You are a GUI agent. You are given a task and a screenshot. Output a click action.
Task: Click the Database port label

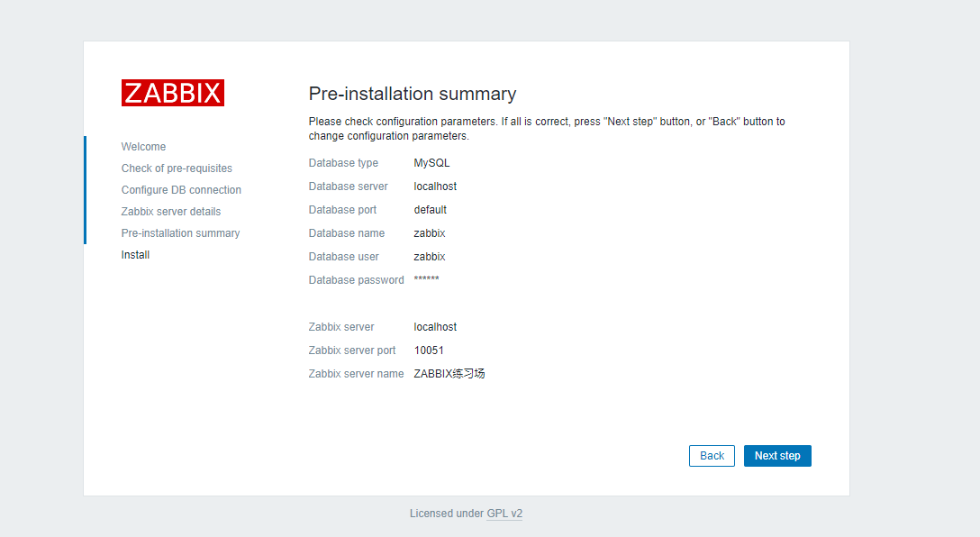pyautogui.click(x=342, y=210)
